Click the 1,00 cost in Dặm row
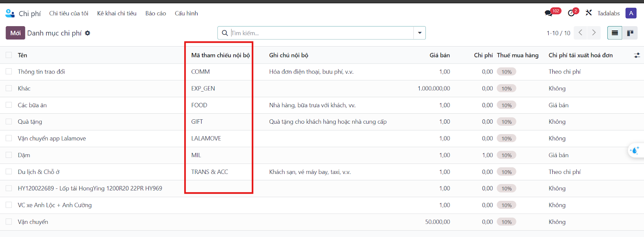 coord(487,155)
